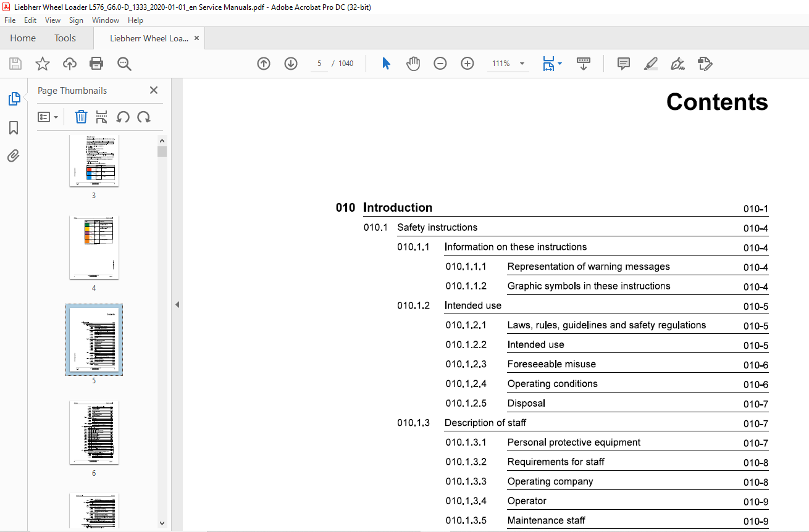Image resolution: width=809 pixels, height=532 pixels.
Task: Open the Attachments paperclip panel
Action: [x=14, y=156]
